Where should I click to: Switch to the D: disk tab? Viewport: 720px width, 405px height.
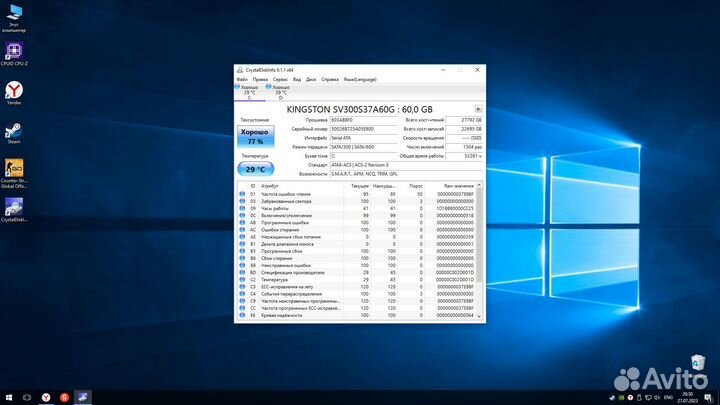281,92
